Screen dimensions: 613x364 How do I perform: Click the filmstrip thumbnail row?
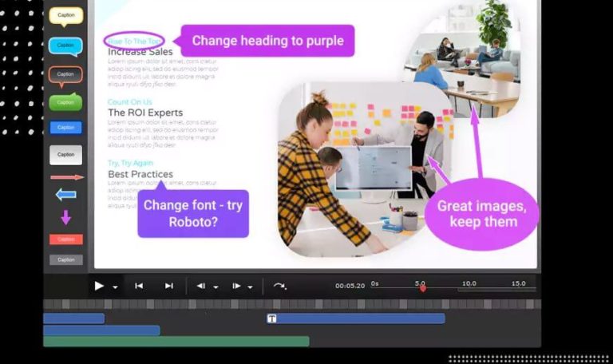point(292,304)
